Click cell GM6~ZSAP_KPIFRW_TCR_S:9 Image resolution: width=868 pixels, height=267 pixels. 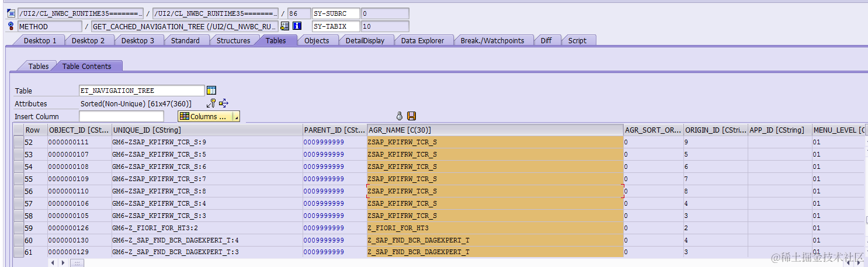[x=207, y=142]
